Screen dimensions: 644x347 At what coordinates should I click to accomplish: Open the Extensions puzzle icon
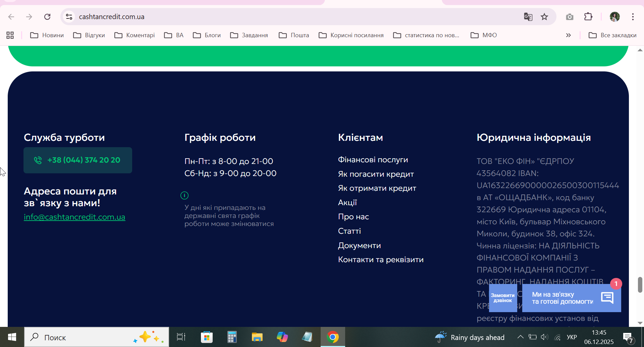tap(588, 17)
